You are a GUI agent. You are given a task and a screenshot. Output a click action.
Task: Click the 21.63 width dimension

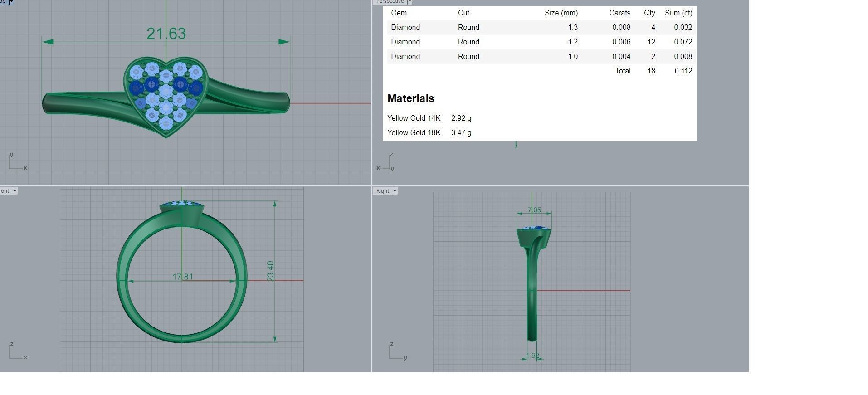click(x=166, y=34)
